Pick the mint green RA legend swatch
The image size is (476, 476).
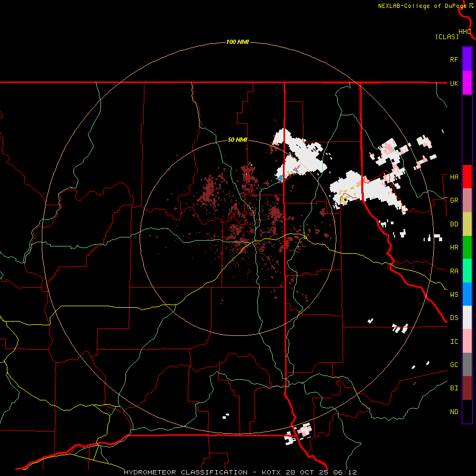pos(467,271)
